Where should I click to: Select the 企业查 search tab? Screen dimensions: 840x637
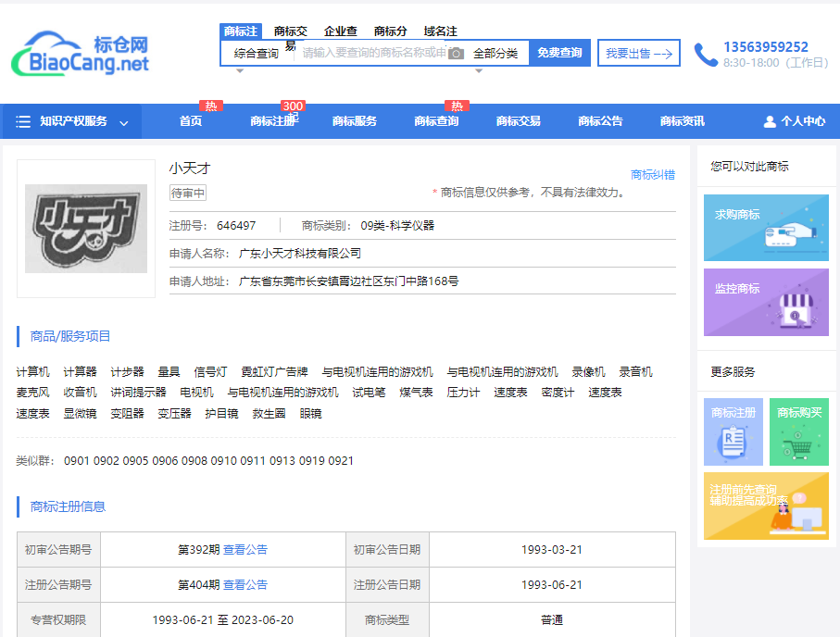[x=340, y=31]
